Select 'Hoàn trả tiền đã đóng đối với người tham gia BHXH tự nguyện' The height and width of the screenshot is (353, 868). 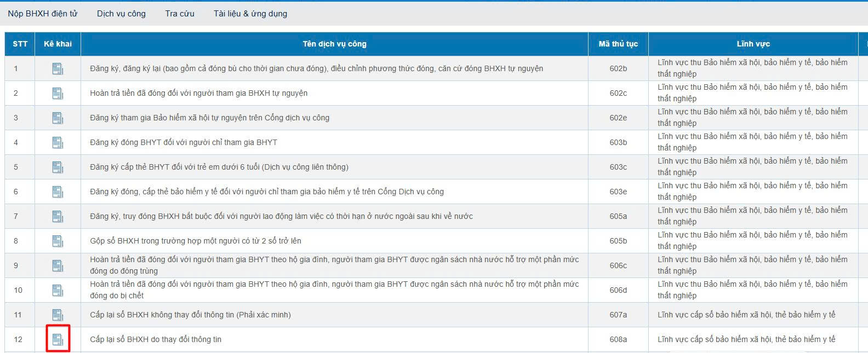point(199,93)
